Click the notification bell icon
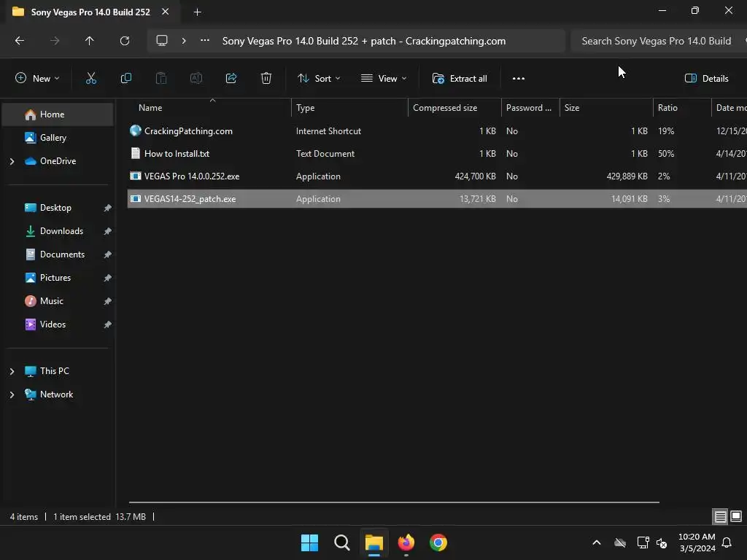The height and width of the screenshot is (560, 747). (x=727, y=542)
